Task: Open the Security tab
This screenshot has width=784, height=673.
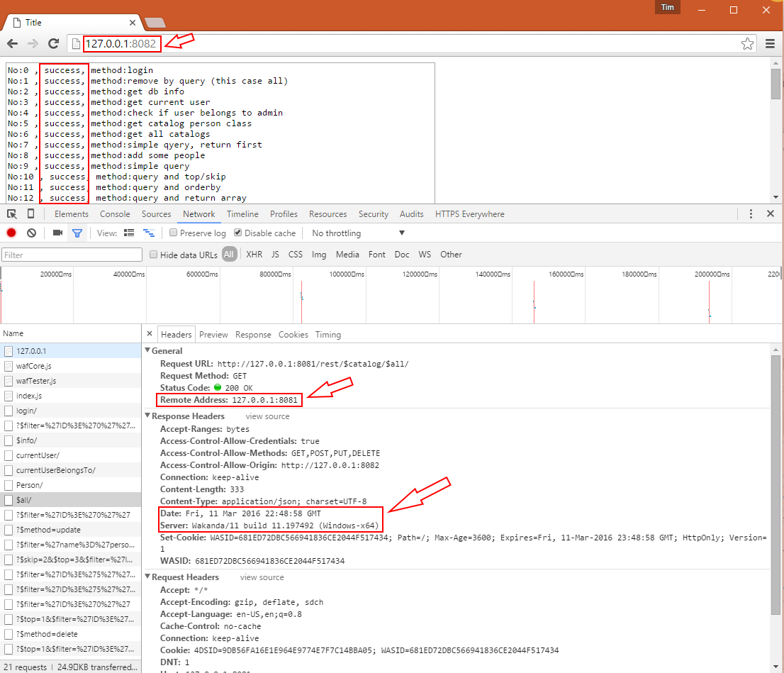Action: pyautogui.click(x=374, y=214)
